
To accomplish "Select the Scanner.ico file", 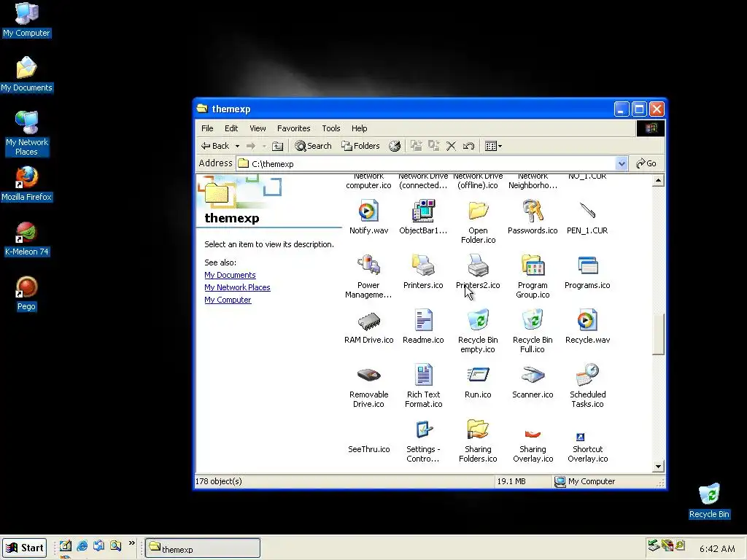I will point(533,376).
